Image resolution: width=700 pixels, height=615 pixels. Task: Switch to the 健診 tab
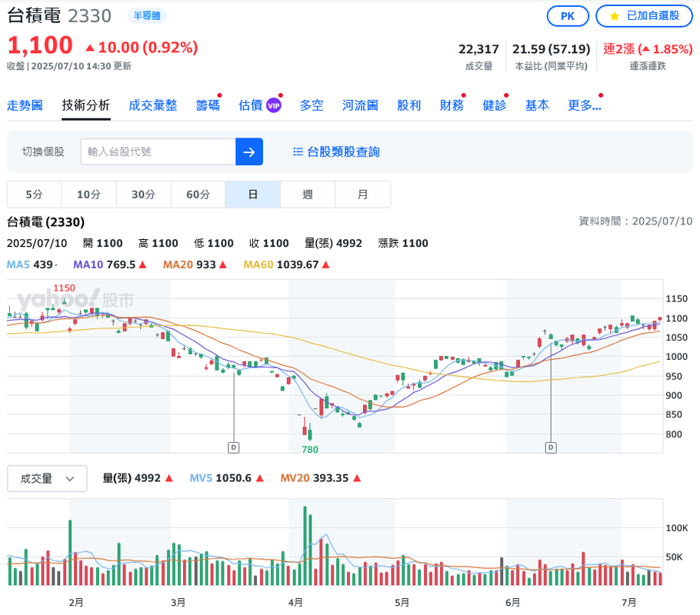495,105
